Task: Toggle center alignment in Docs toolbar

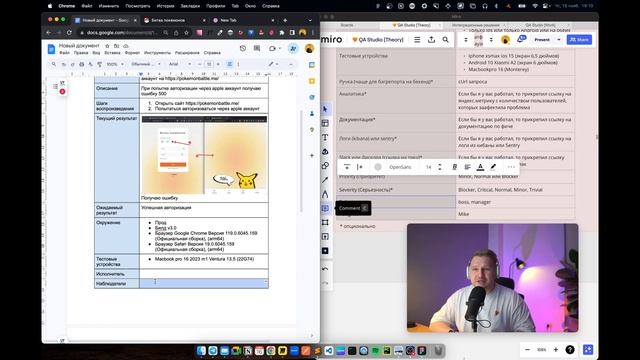Action: [230, 64]
